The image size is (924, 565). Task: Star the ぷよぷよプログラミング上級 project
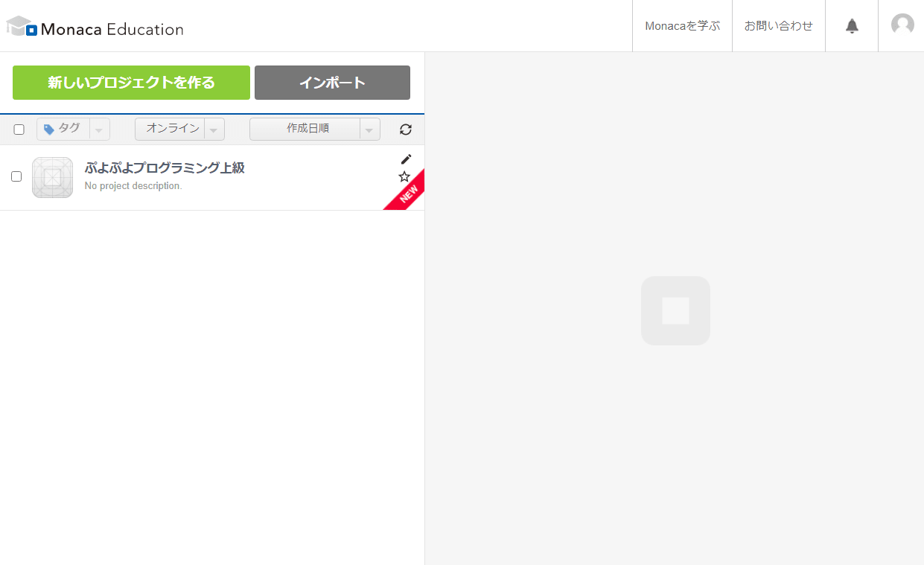point(404,176)
